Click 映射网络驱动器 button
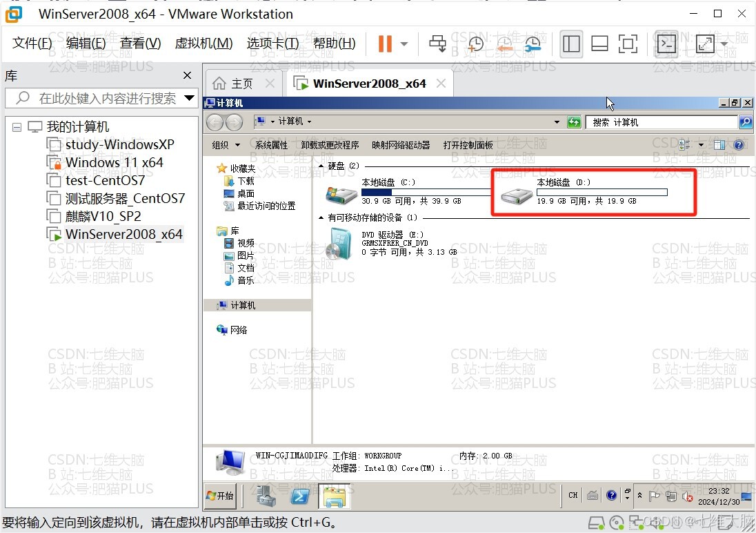 [401, 145]
